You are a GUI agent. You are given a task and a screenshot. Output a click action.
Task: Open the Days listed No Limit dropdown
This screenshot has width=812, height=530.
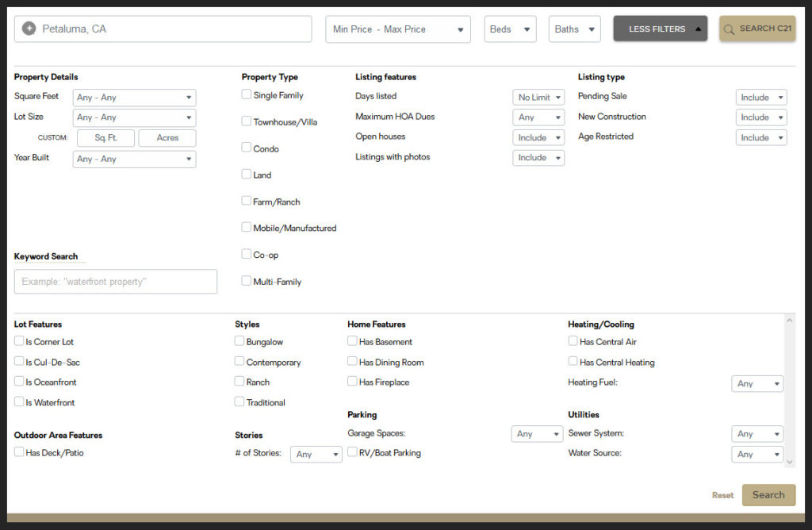[538, 98]
